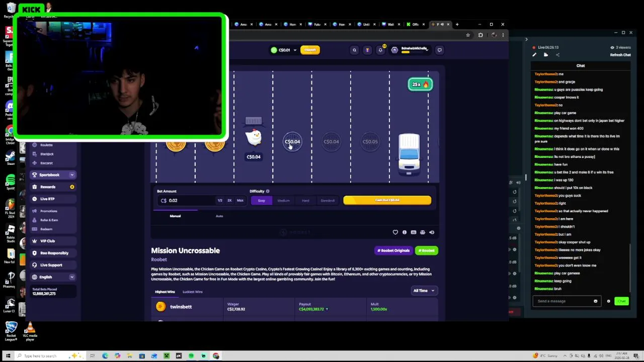Open Live RTP in the sidebar

[52, 199]
